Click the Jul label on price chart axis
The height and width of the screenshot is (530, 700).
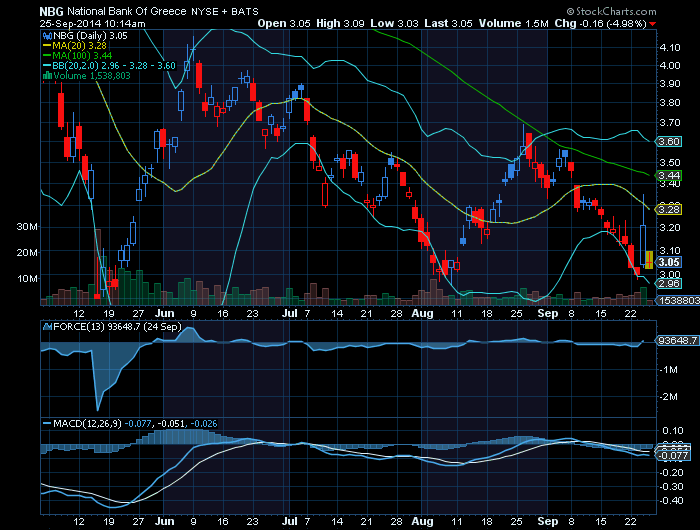[289, 313]
